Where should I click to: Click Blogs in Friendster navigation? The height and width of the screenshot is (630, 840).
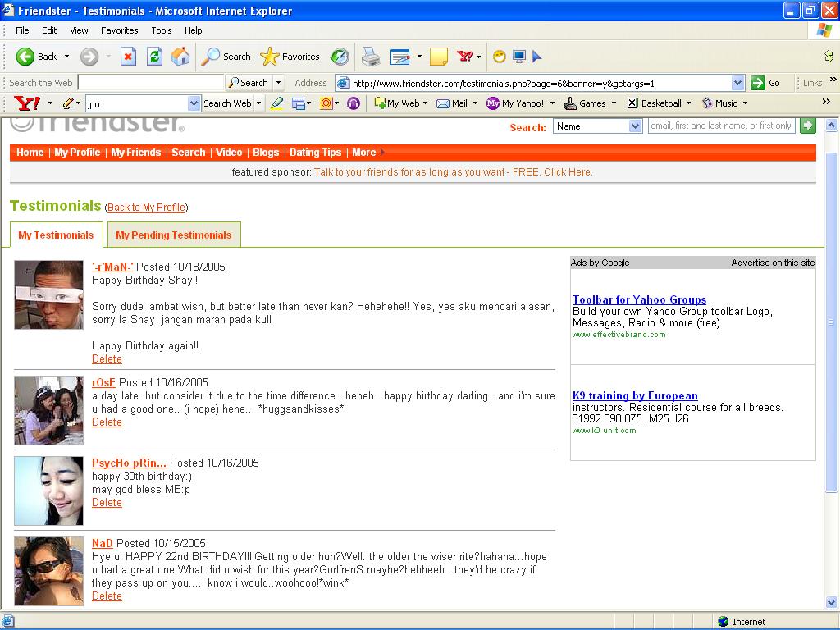[266, 153]
